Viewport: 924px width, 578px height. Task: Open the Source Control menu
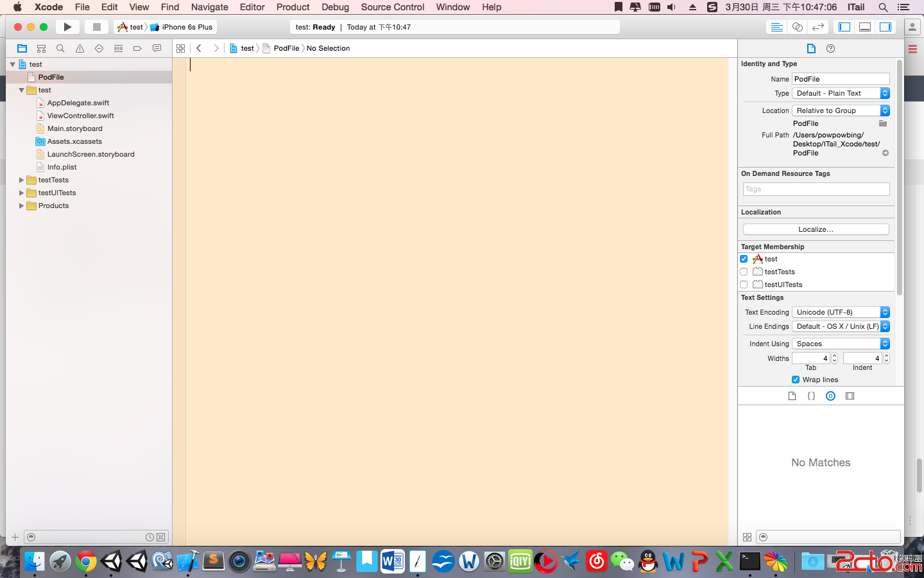392,7
